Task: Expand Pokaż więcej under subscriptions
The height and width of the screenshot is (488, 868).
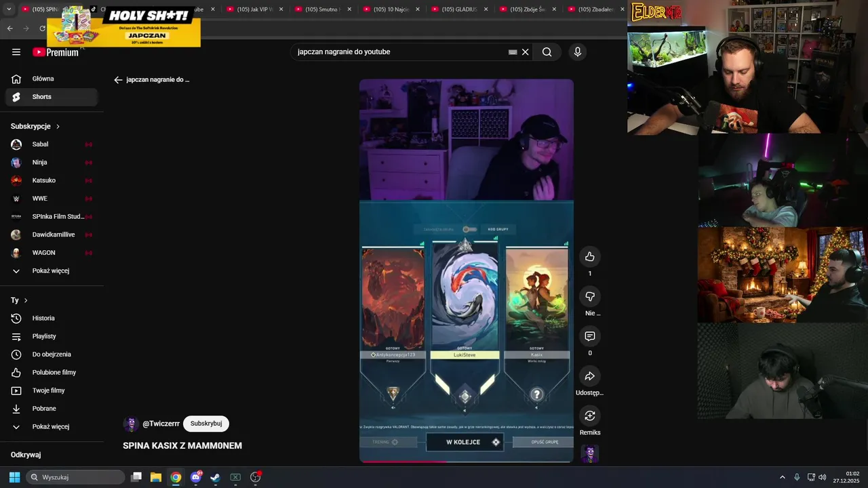Action: [x=52, y=271]
